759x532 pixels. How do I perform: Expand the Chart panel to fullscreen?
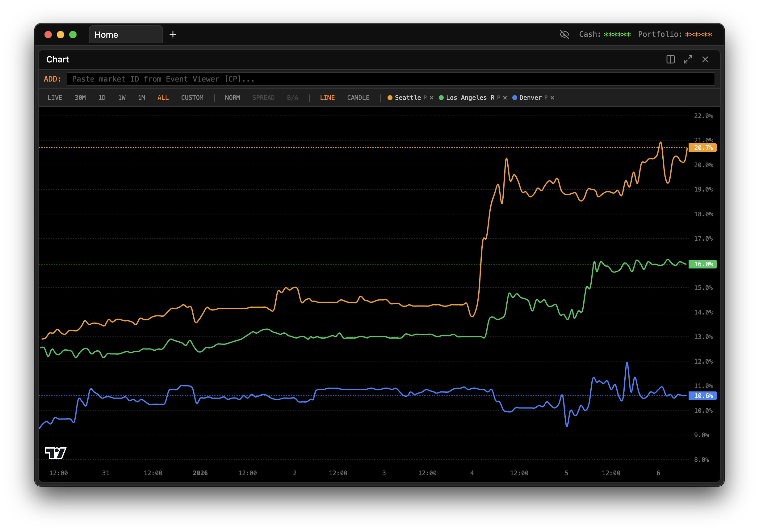point(688,60)
